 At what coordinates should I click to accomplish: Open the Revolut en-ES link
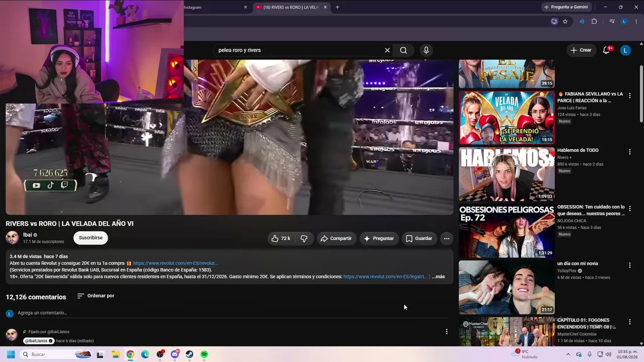pyautogui.click(x=175, y=263)
